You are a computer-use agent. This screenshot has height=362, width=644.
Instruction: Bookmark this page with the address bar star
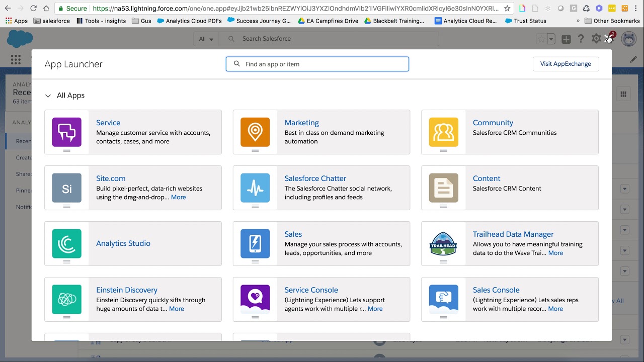[507, 9]
